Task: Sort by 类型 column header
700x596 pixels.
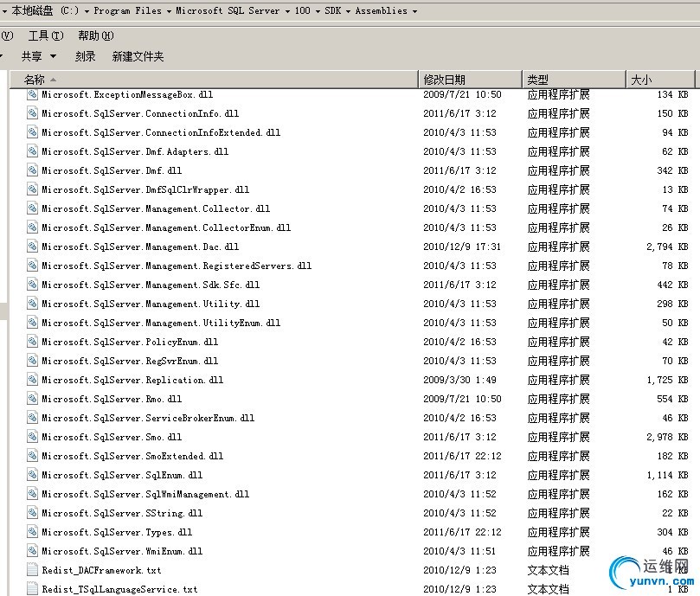Action: [x=575, y=80]
